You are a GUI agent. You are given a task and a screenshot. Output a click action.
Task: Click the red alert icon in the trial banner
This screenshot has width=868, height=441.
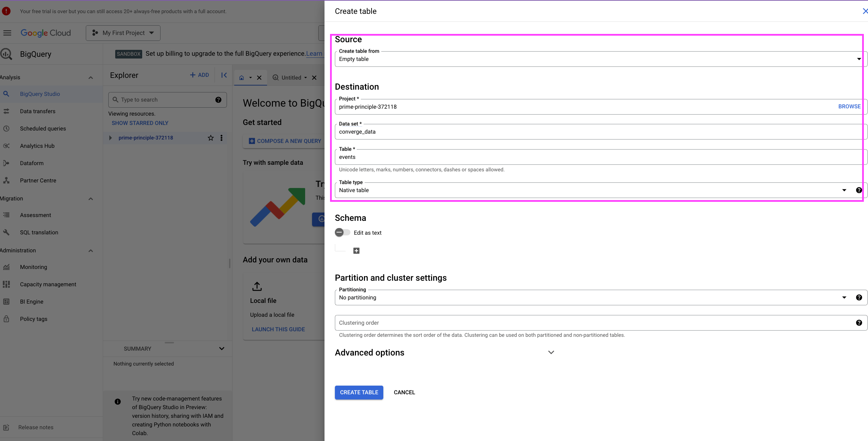(6, 11)
